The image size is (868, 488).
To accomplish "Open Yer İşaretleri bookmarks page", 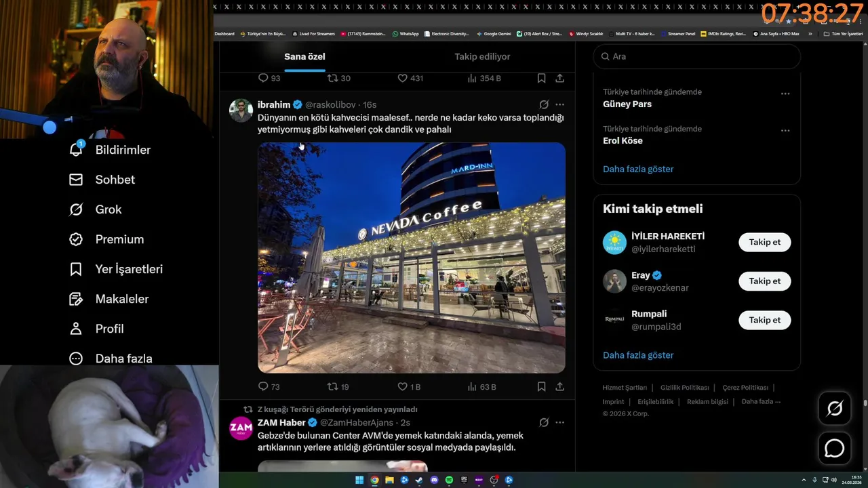I will 116,269.
